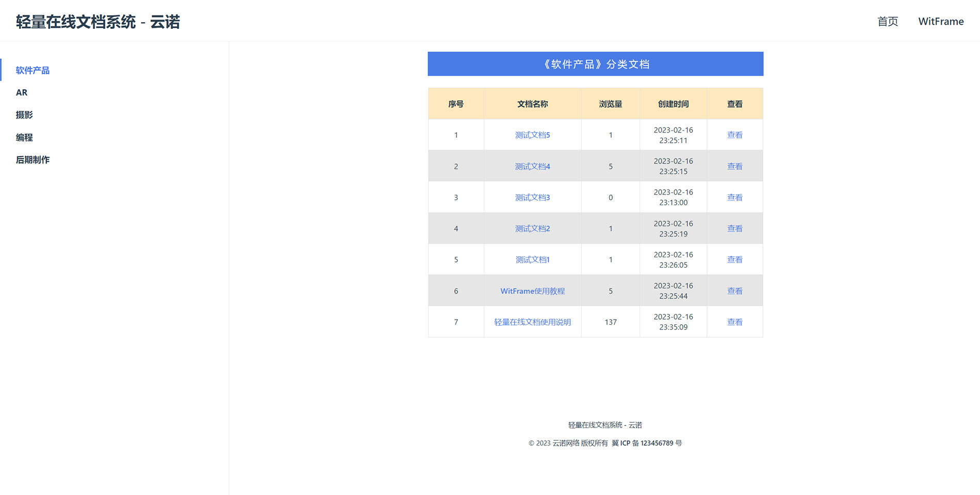Select the 摄影 category
The image size is (980, 495).
click(x=25, y=114)
